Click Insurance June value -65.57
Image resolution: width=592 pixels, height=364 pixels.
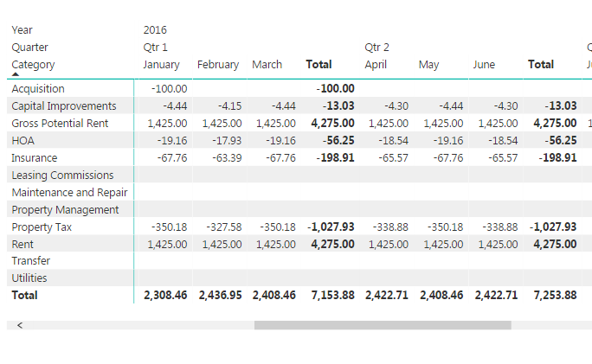(x=503, y=157)
